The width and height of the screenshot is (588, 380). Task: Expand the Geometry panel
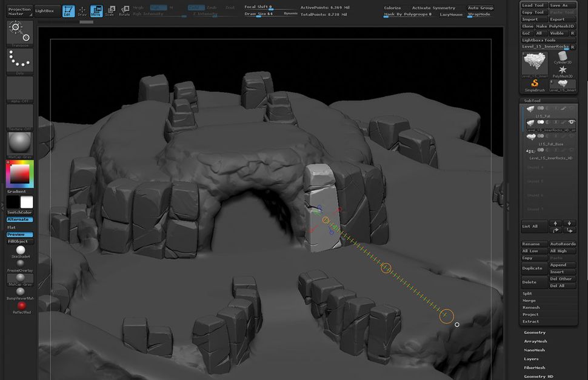(x=534, y=332)
